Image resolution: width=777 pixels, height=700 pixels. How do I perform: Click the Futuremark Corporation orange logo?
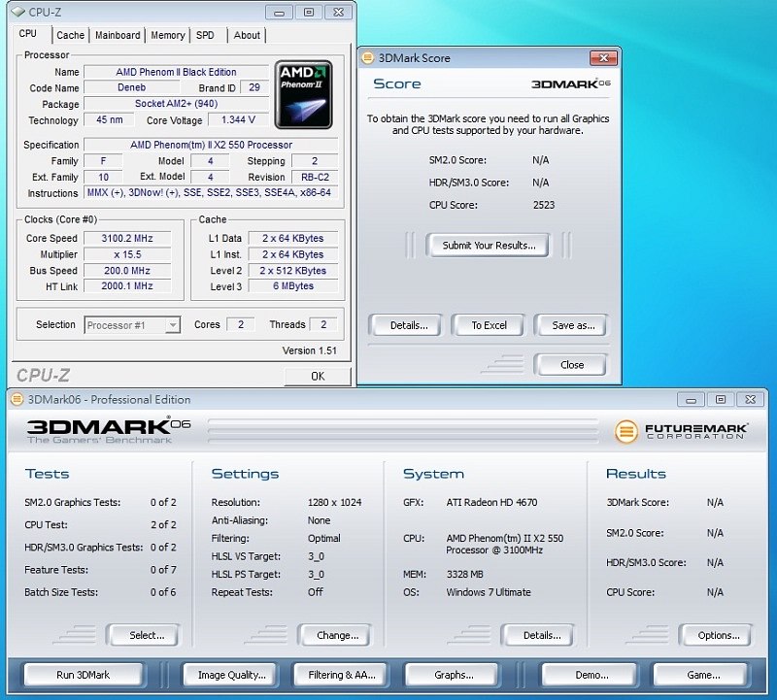625,431
